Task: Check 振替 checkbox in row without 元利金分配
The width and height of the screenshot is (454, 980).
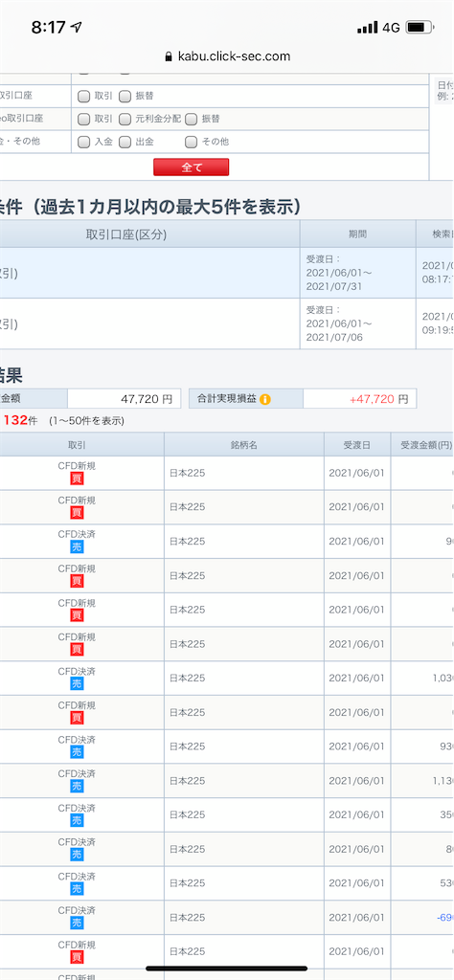Action: 125,97
